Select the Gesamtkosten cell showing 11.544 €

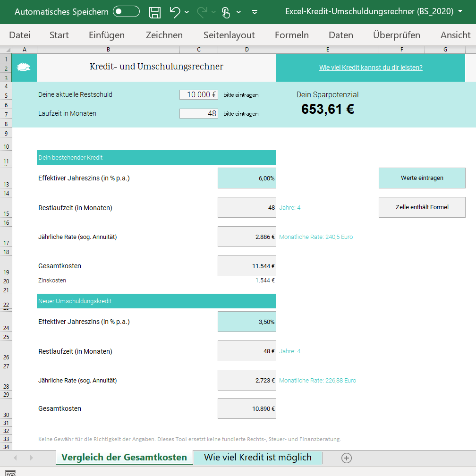[247, 266]
